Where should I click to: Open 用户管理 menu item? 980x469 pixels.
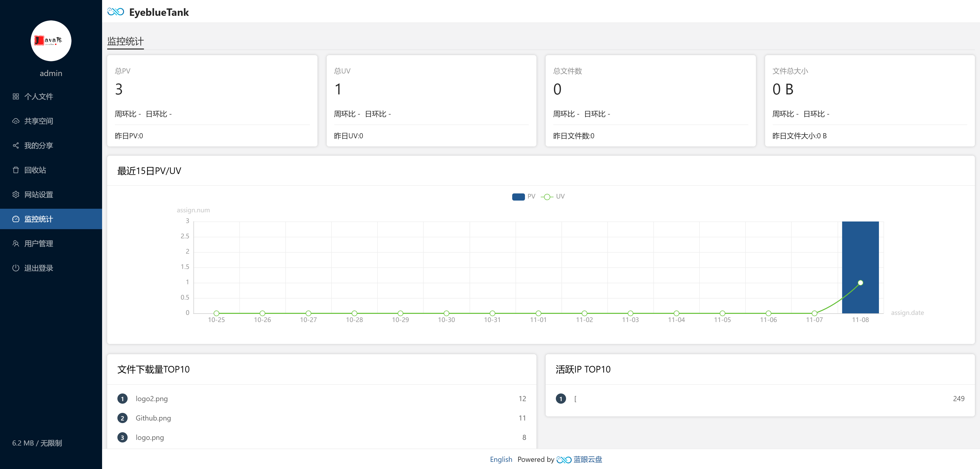coord(39,244)
